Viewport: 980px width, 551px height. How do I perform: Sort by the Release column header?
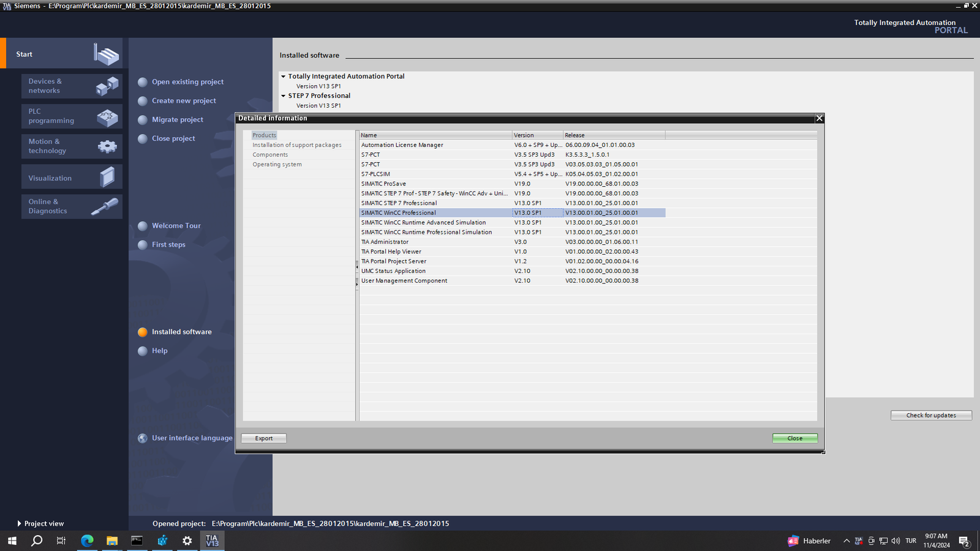point(614,135)
